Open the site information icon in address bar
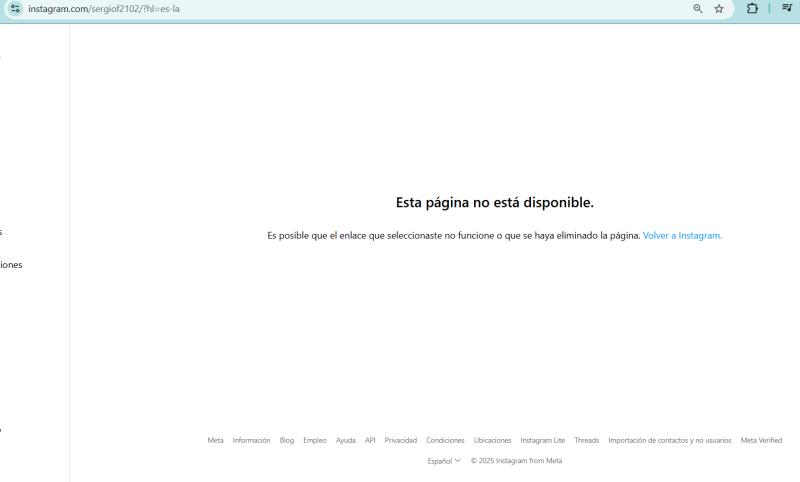The height and width of the screenshot is (482, 800). click(x=15, y=9)
